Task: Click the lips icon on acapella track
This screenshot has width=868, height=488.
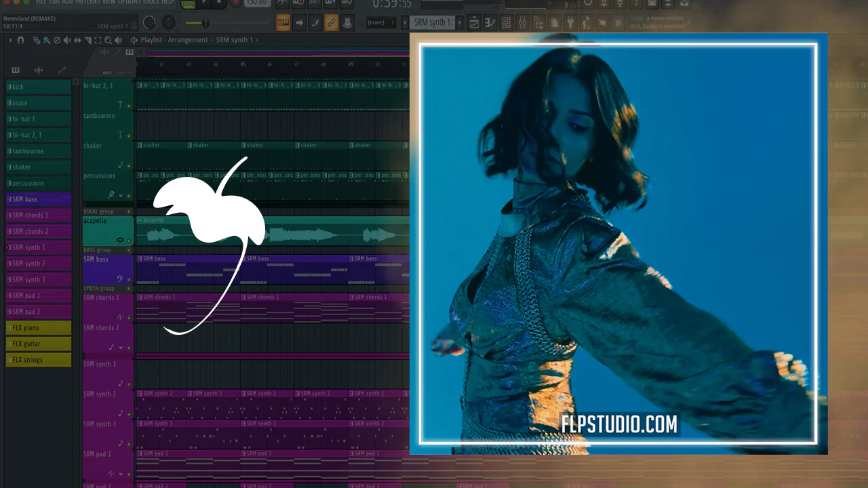Action: [120, 240]
